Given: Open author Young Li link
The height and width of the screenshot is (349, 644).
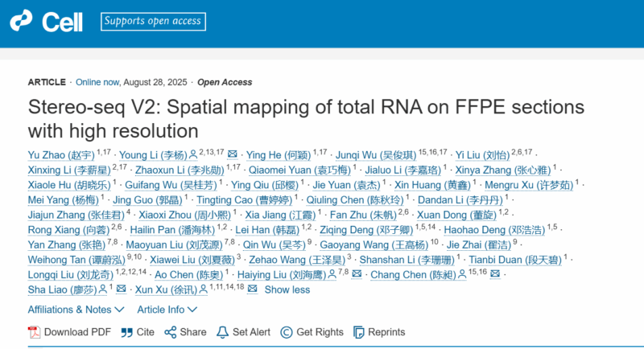Looking at the screenshot, I should tap(153, 155).
